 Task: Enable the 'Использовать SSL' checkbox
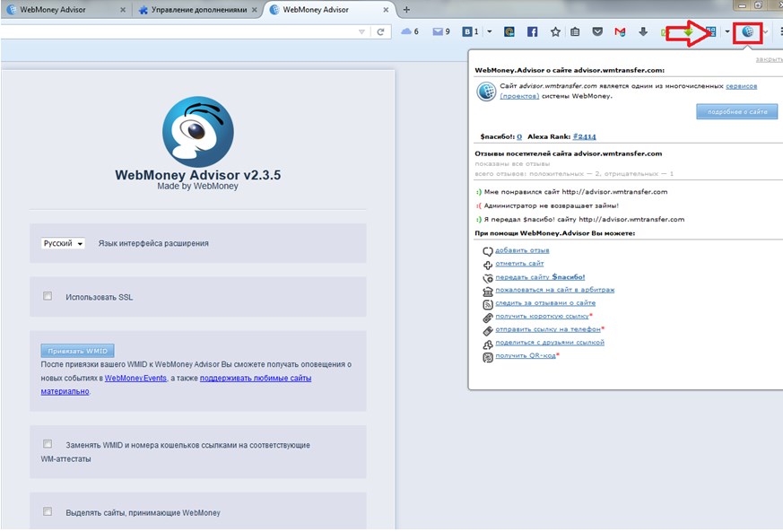tap(48, 296)
